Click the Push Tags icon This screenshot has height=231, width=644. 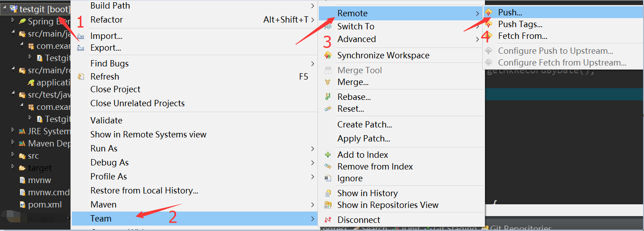coord(489,24)
